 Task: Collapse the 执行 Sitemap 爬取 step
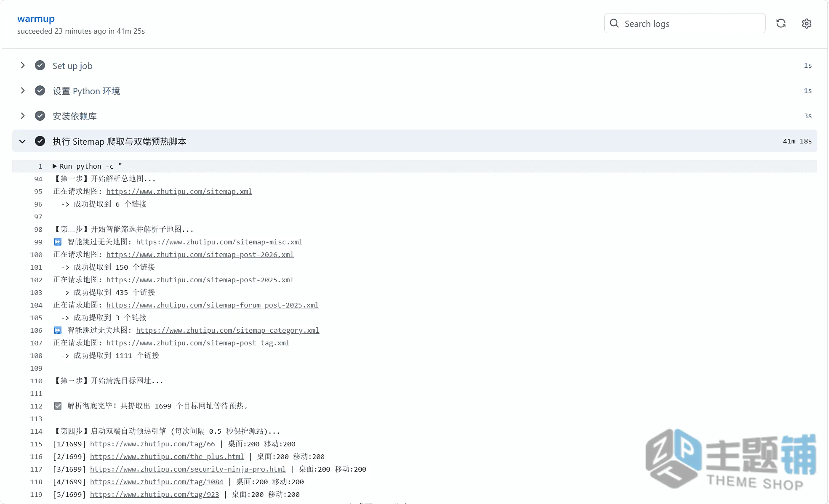(23, 141)
